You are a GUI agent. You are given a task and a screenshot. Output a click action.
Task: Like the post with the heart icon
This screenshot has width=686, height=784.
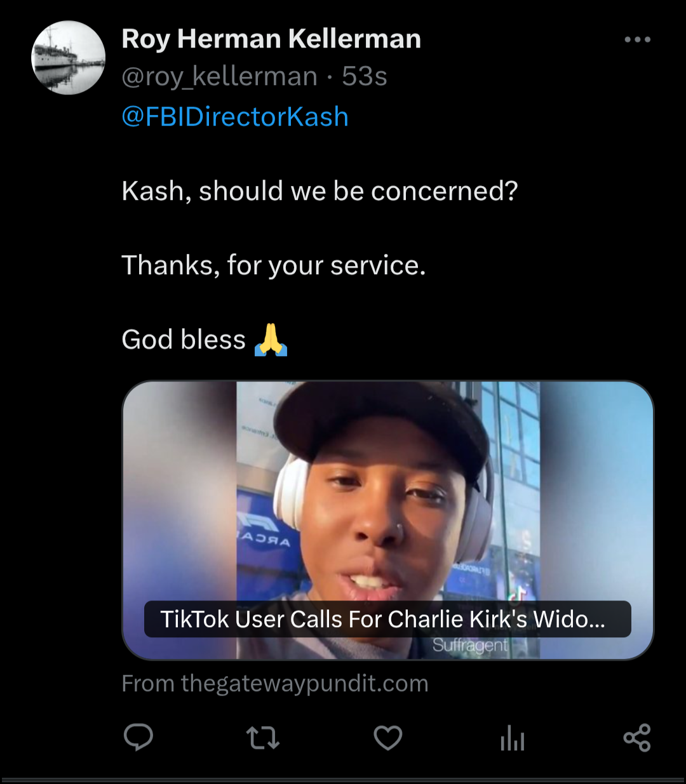coord(387,738)
